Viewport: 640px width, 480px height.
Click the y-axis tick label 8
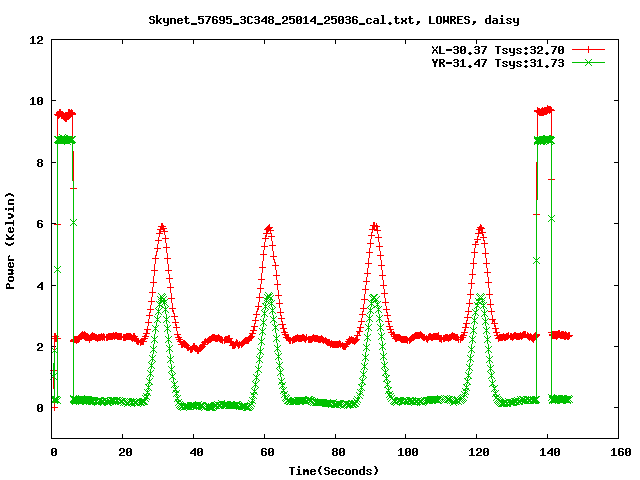pyautogui.click(x=40, y=163)
